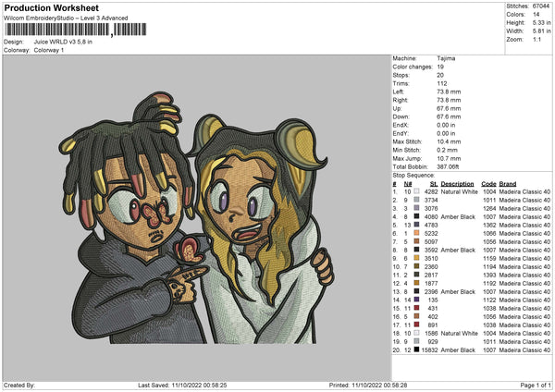This screenshot has height=392, width=555.
Task: Click the Stitches value '67044'
Action: tap(541, 6)
